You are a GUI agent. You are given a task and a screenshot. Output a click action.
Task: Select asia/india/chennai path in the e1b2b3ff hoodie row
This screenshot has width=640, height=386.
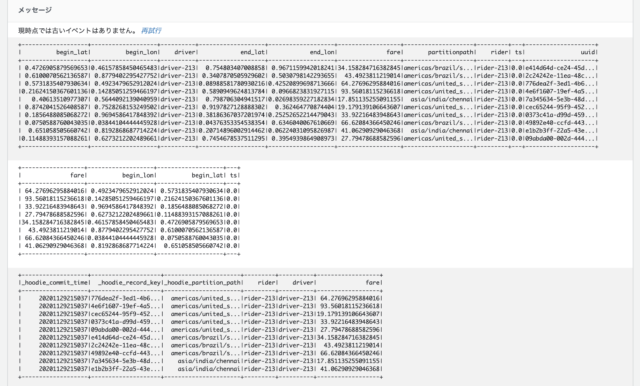(209, 369)
